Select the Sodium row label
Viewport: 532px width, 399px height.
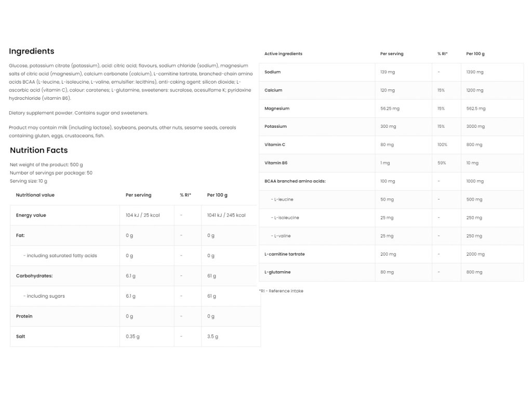coord(272,72)
